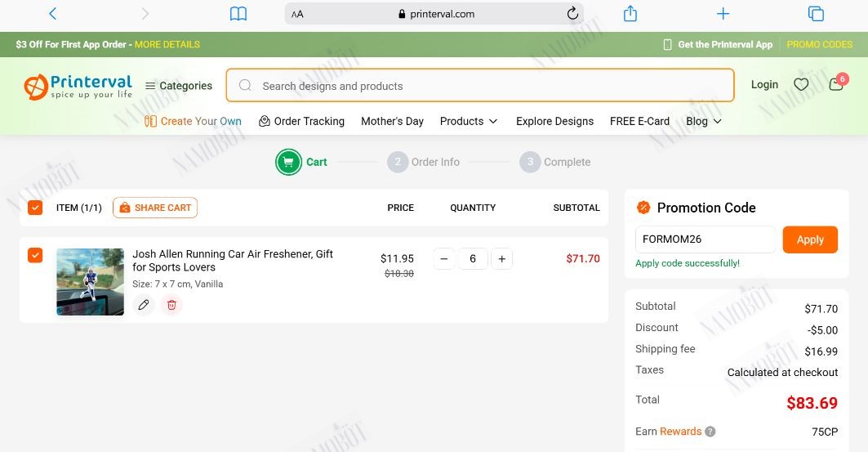Toggle the select-all ITEM checkbox
The image size is (868, 452).
click(35, 208)
